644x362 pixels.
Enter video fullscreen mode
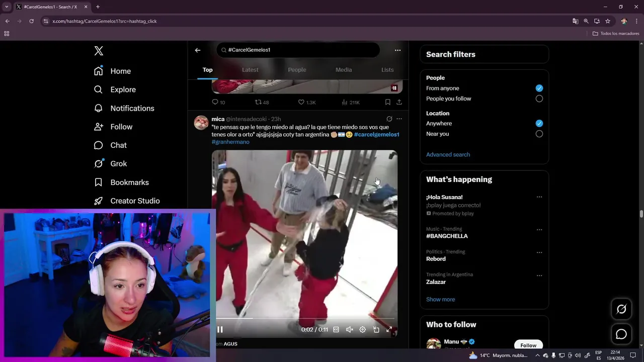point(389,330)
